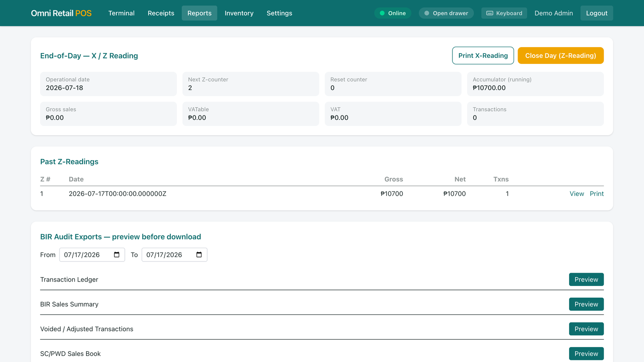
Task: Click the Next Z-counter card
Action: coord(251,84)
